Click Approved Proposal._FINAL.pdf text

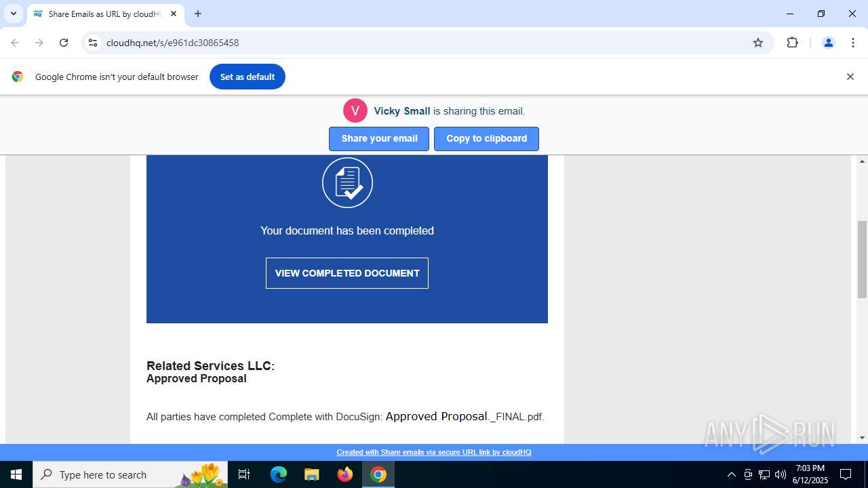[465, 417]
